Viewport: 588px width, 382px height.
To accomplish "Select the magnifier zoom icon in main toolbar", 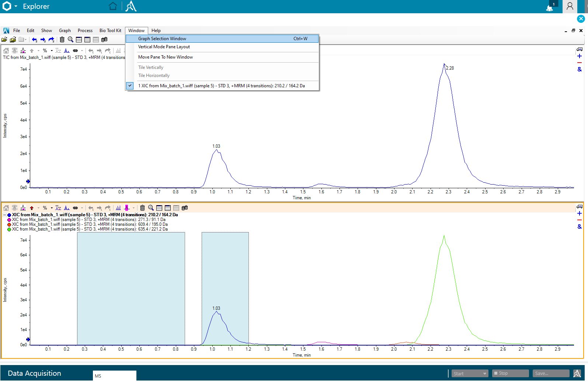I will (70, 39).
